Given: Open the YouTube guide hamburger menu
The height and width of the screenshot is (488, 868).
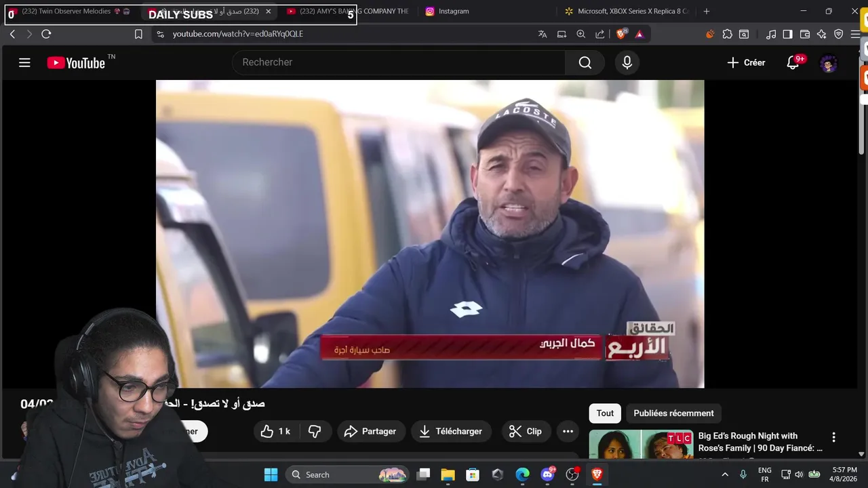Looking at the screenshot, I should (24, 63).
